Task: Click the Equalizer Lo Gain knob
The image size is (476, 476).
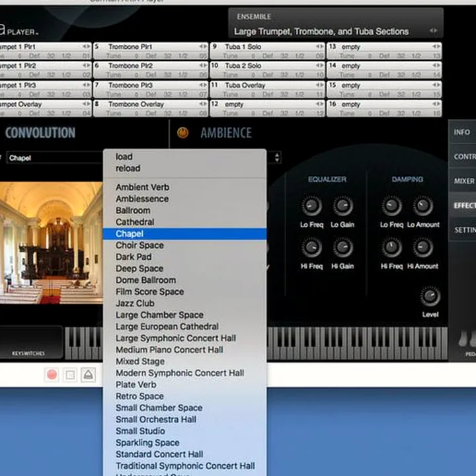Action: [x=342, y=206]
